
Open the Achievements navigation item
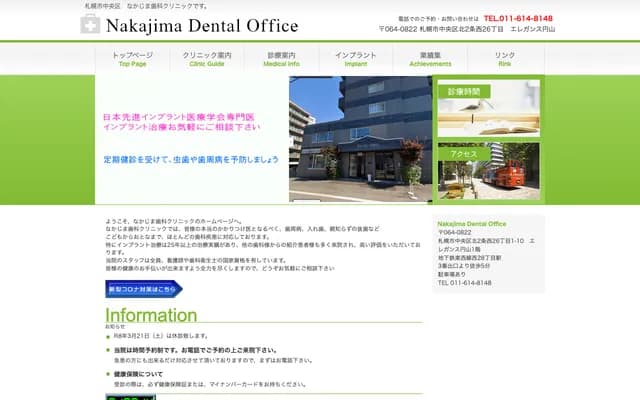(431, 58)
